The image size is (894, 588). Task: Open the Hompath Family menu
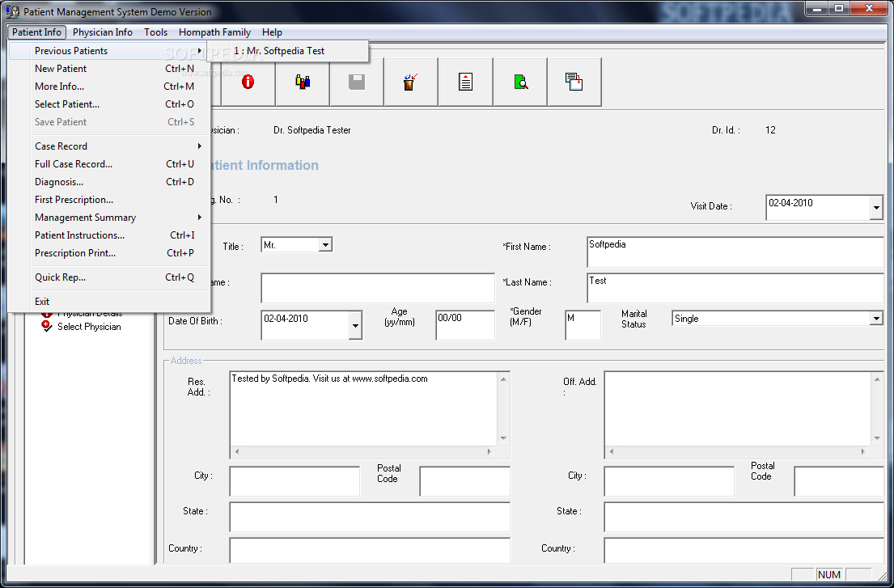(214, 32)
